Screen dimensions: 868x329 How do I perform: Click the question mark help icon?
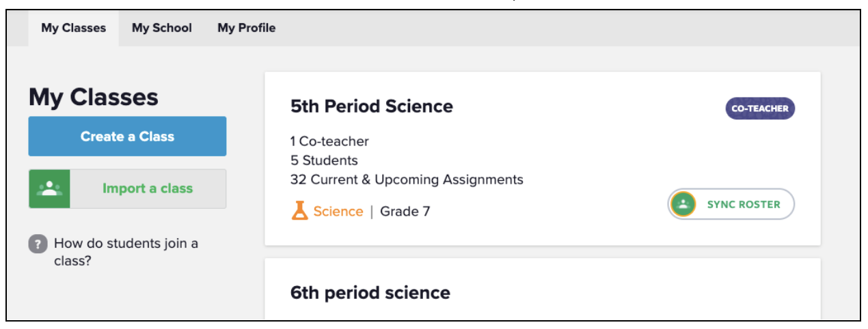coord(38,244)
